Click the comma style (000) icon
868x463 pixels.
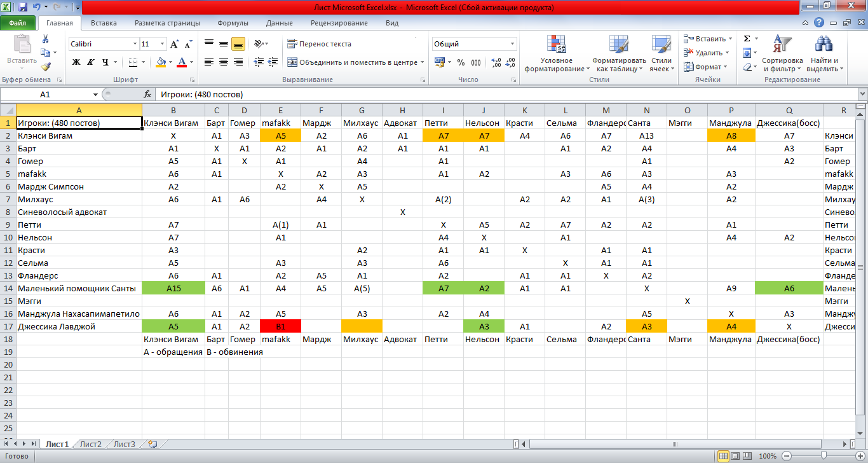click(x=476, y=62)
